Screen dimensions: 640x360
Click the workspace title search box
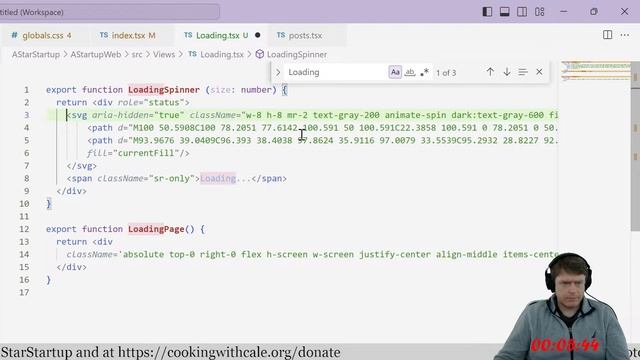coord(109,12)
